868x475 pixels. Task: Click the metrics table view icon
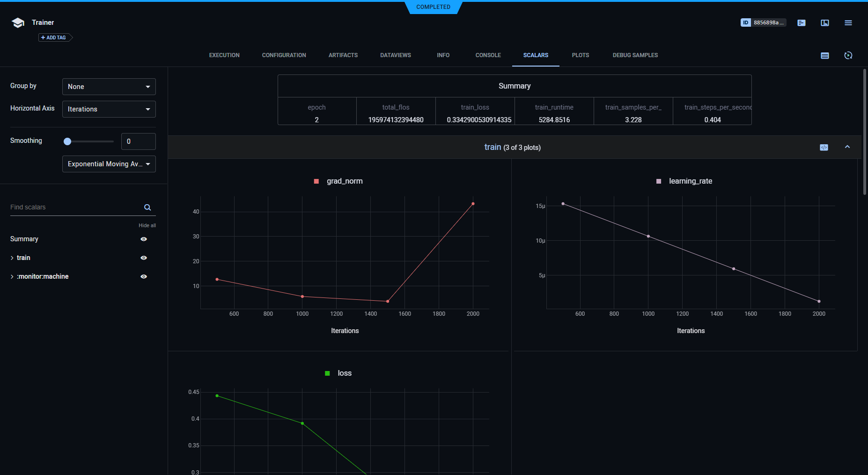(x=825, y=55)
